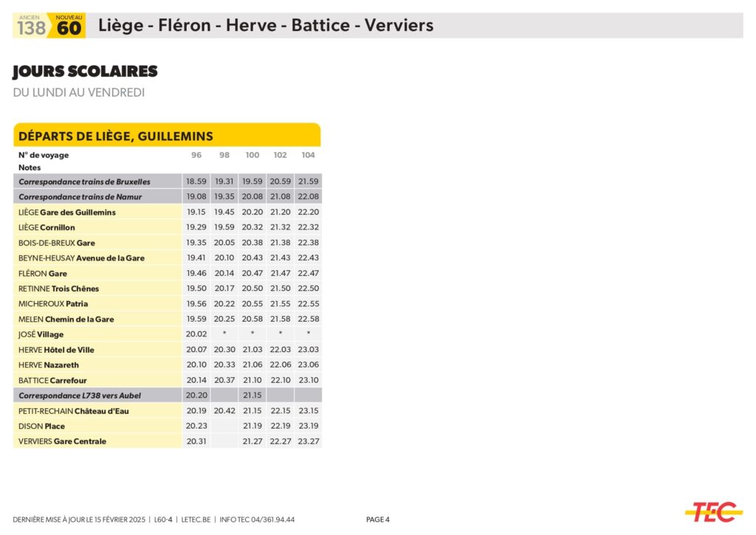Image resolution: width=756 pixels, height=535 pixels.
Task: Click the yellow line 60 badge
Action: 69,27
